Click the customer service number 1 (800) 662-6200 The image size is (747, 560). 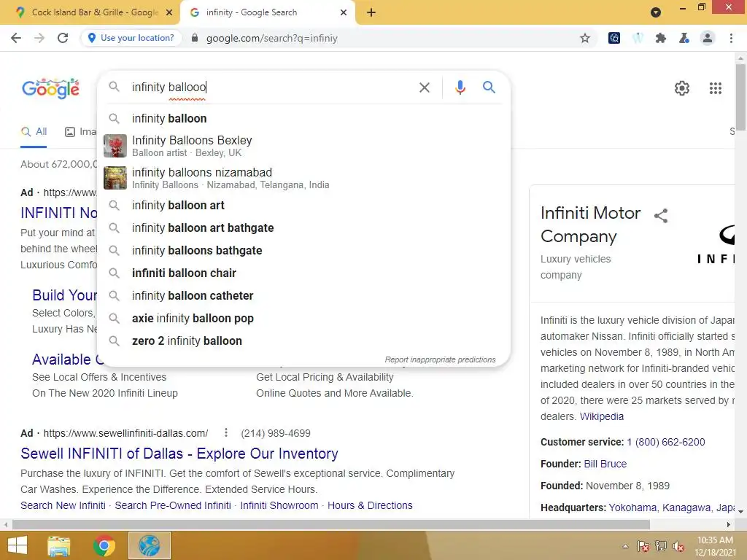pyautogui.click(x=666, y=442)
